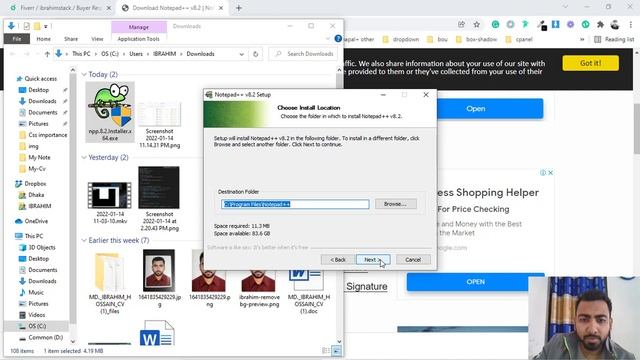Image resolution: width=640 pixels, height=360 pixels.
Task: Open Common (D:) drive
Action: [46, 338]
